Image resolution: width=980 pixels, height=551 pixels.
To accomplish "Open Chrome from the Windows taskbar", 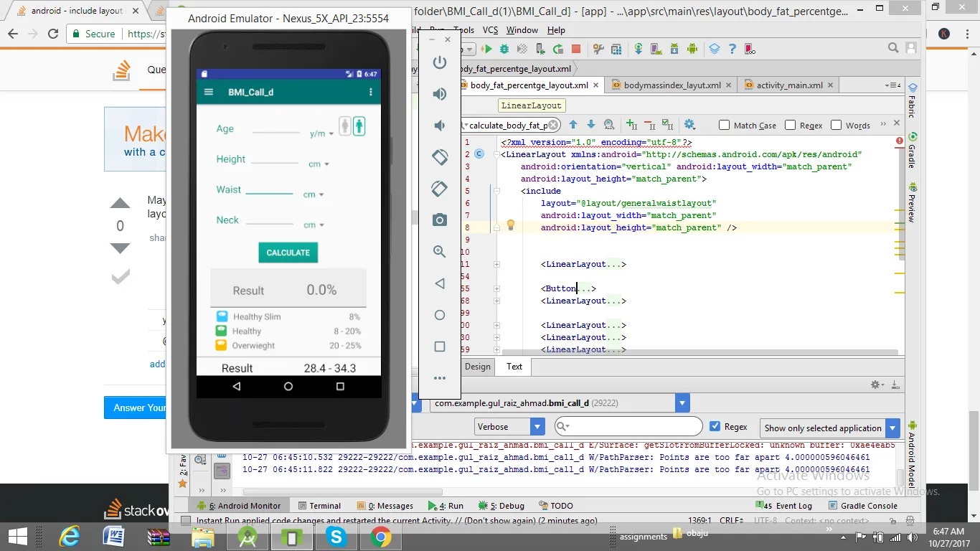I will pos(380,537).
